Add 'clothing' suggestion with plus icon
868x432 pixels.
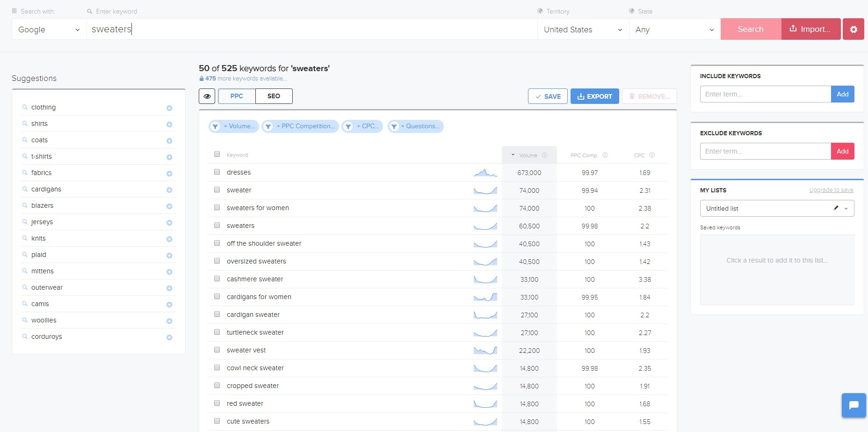click(x=169, y=108)
